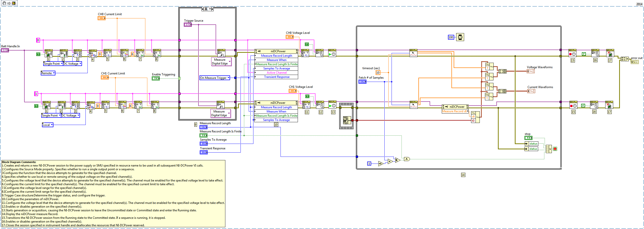Screen dimensions: 644x229
Task: Click the Fetch # of Samples I32 terminal
Action: 362,82
